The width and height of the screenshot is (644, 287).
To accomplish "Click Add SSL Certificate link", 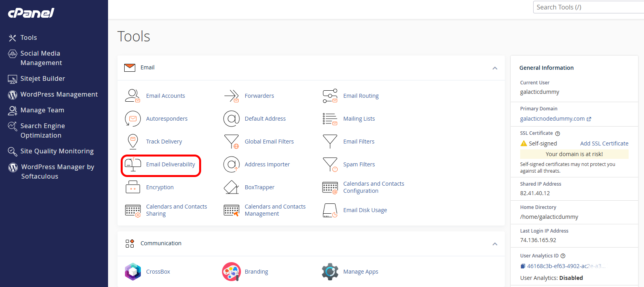I will click(x=604, y=143).
